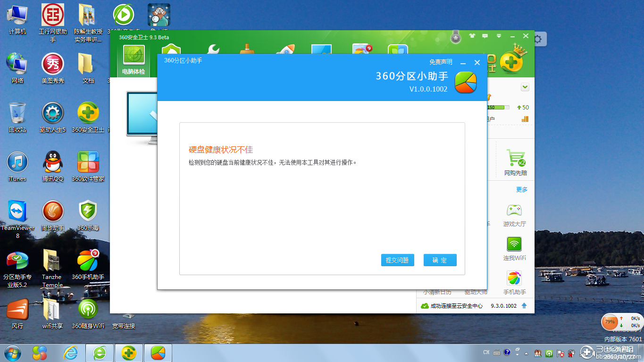644x362 pixels.
Task: Open the rocket speed-up icon in 360安全卫士
Action: (284, 50)
